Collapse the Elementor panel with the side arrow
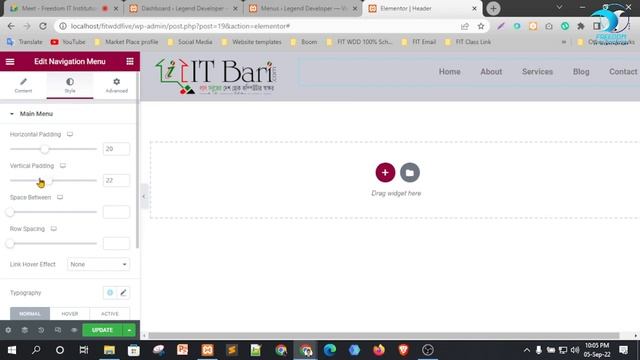 coord(144,196)
